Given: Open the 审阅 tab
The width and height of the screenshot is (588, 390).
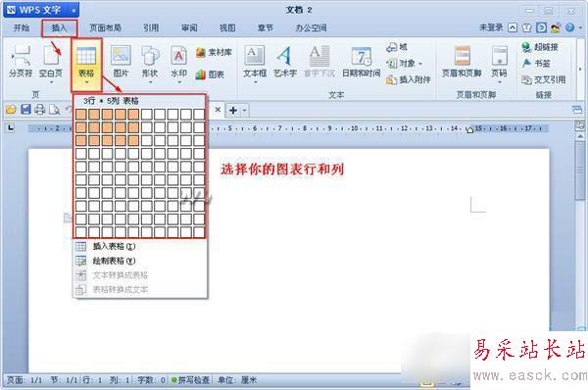Looking at the screenshot, I should [189, 28].
